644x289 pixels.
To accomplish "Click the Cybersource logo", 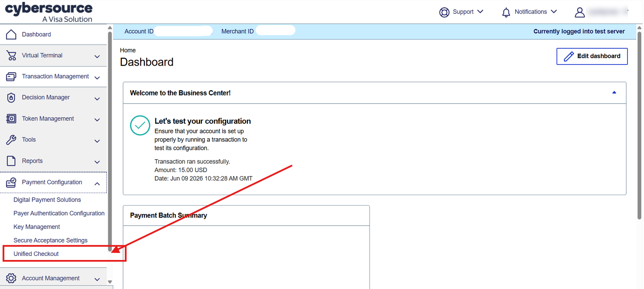I will click(49, 12).
